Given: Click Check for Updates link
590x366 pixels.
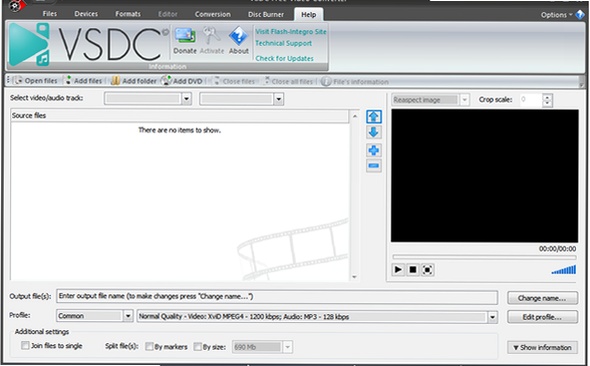Looking at the screenshot, I should (284, 59).
